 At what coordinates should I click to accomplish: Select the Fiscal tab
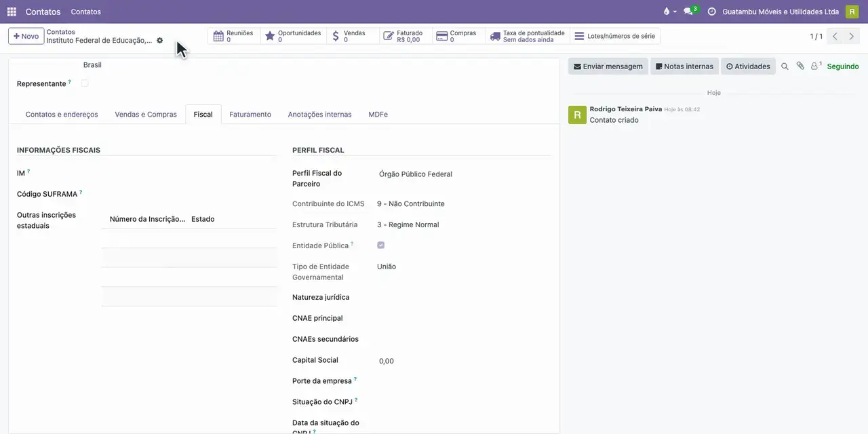coord(203,115)
